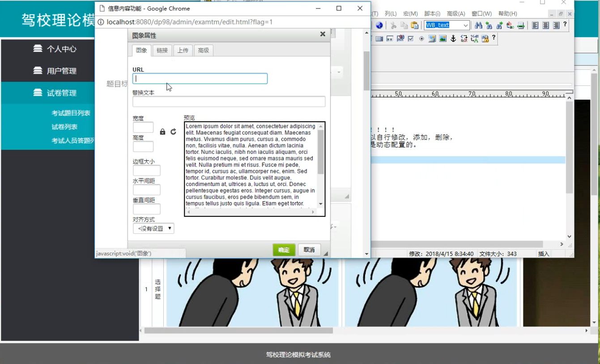Click the insert picture landscape icon
The height and width of the screenshot is (364, 600).
pos(443,38)
